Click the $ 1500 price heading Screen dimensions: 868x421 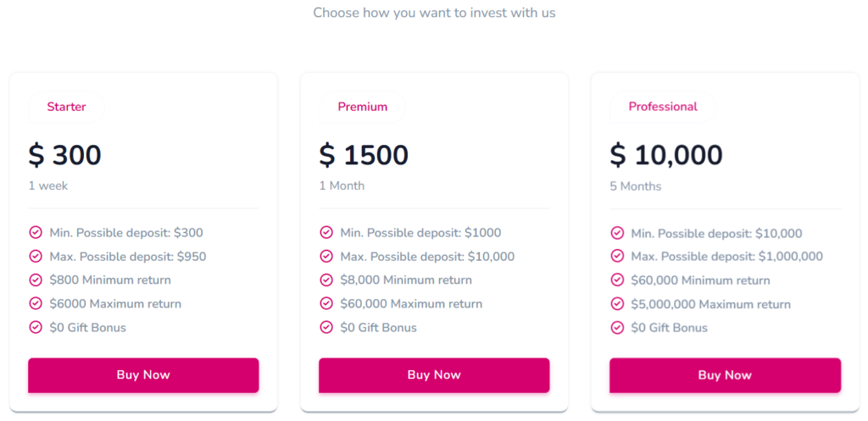click(x=364, y=155)
